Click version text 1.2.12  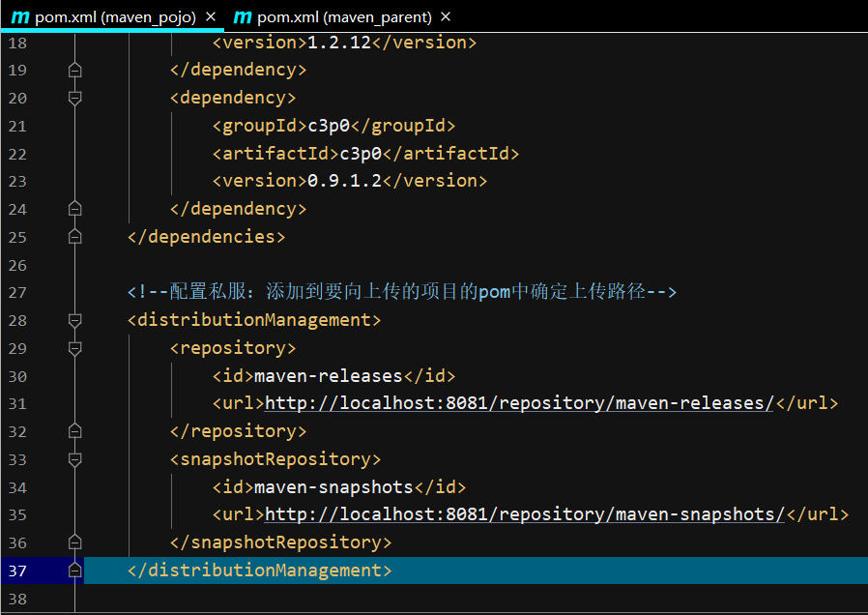(338, 43)
